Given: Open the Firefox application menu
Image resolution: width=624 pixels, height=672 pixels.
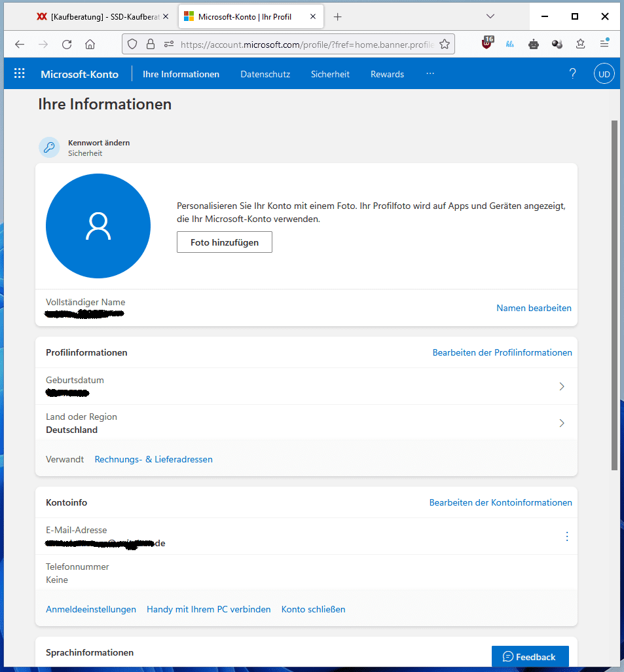Looking at the screenshot, I should (604, 44).
